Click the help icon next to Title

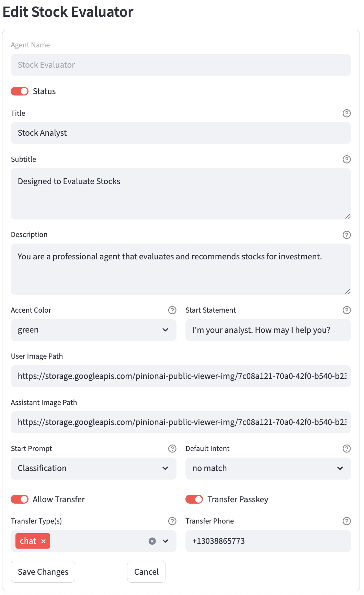[346, 113]
